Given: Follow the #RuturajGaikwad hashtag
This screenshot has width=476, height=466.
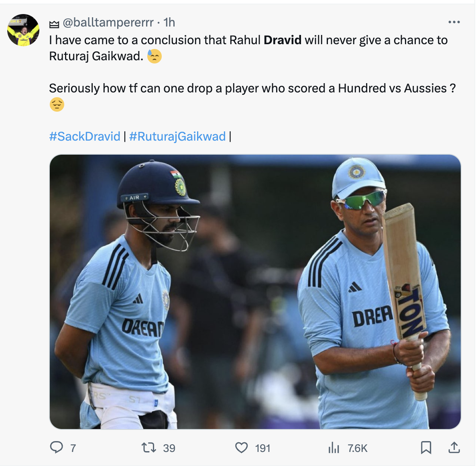Looking at the screenshot, I should click(x=177, y=137).
